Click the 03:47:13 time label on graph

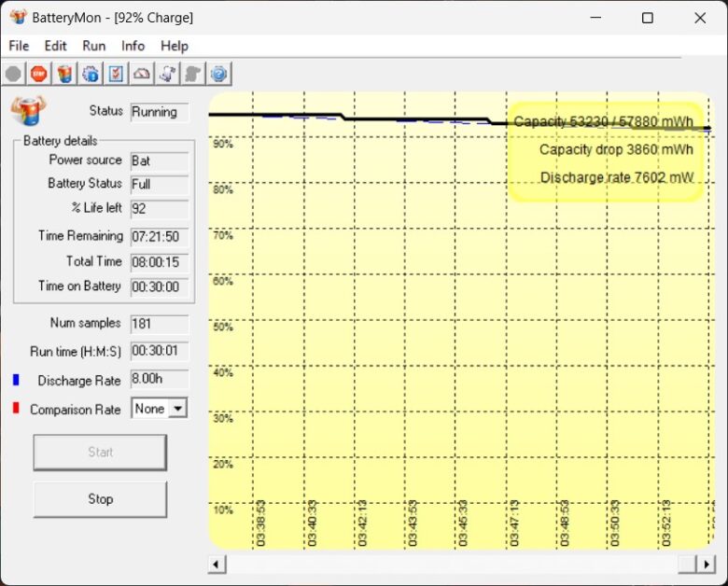(513, 523)
